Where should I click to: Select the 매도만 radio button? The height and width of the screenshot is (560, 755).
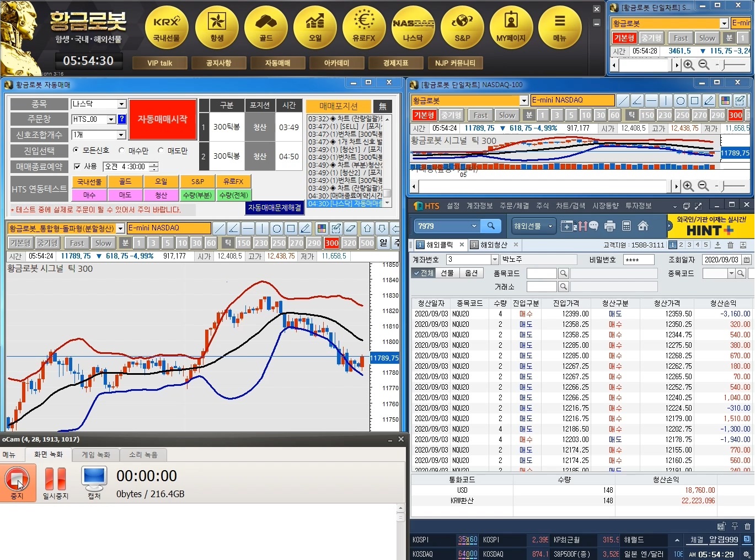(161, 150)
